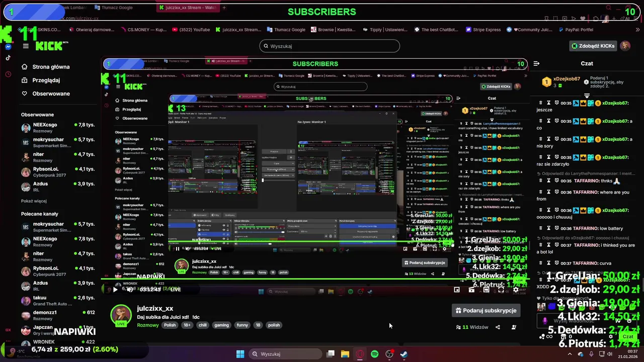Image resolution: width=644 pixels, height=362 pixels.
Task: Open the Rozmowy category link
Action: tap(148, 325)
